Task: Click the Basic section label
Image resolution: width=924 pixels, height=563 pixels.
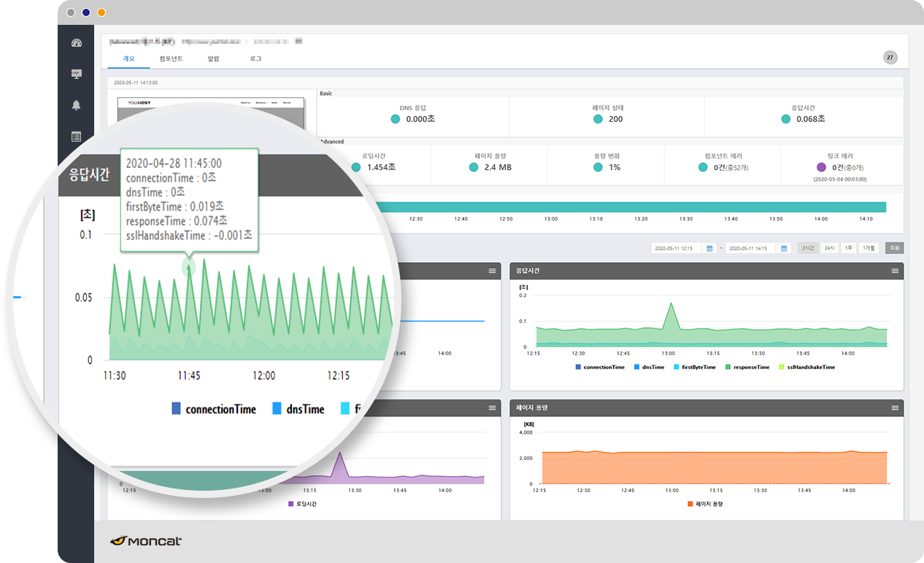Action: (326, 93)
